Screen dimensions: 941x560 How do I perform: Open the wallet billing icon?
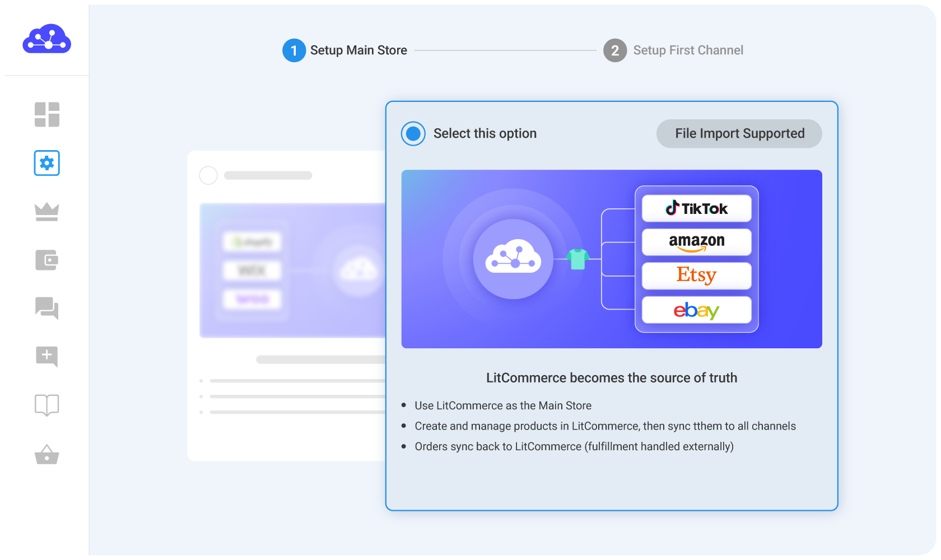pyautogui.click(x=46, y=260)
